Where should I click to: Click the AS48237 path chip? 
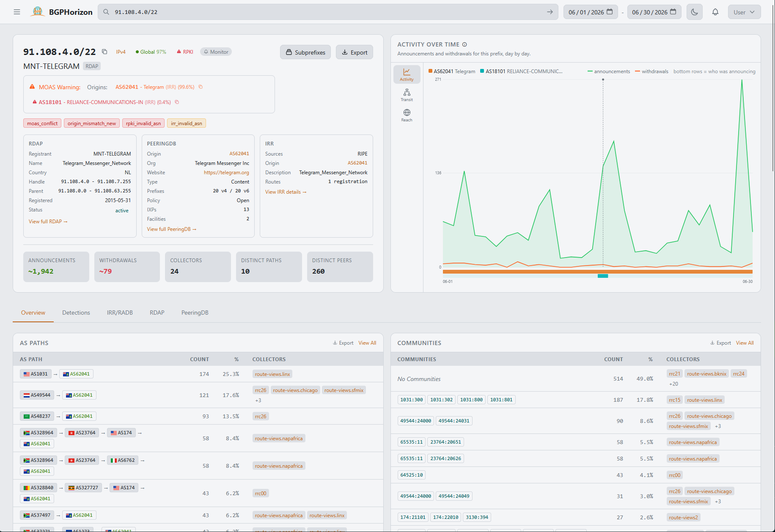point(37,416)
